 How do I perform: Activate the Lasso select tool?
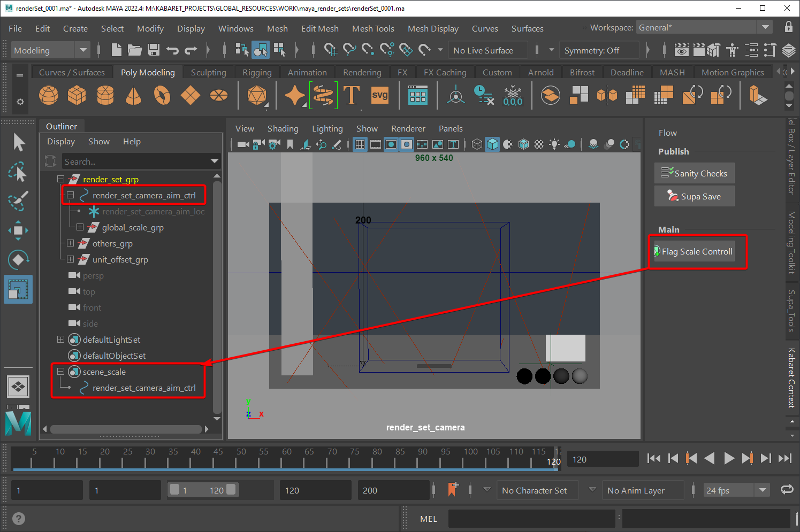pyautogui.click(x=18, y=172)
